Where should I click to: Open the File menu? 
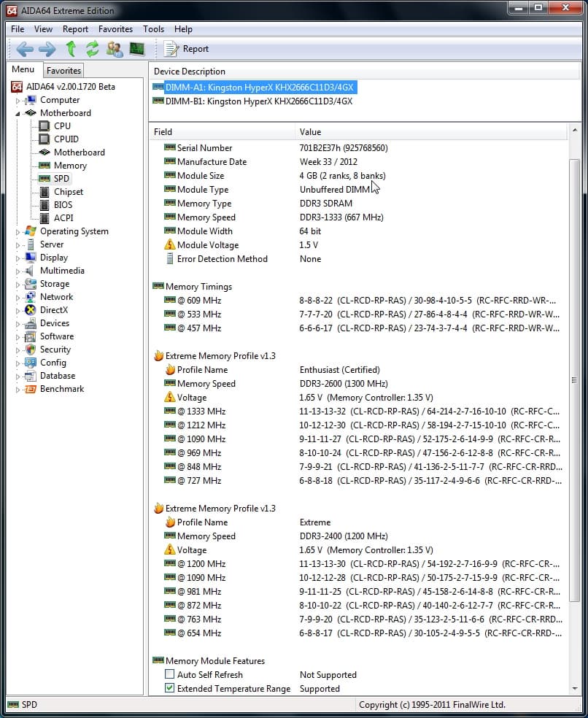(x=18, y=29)
